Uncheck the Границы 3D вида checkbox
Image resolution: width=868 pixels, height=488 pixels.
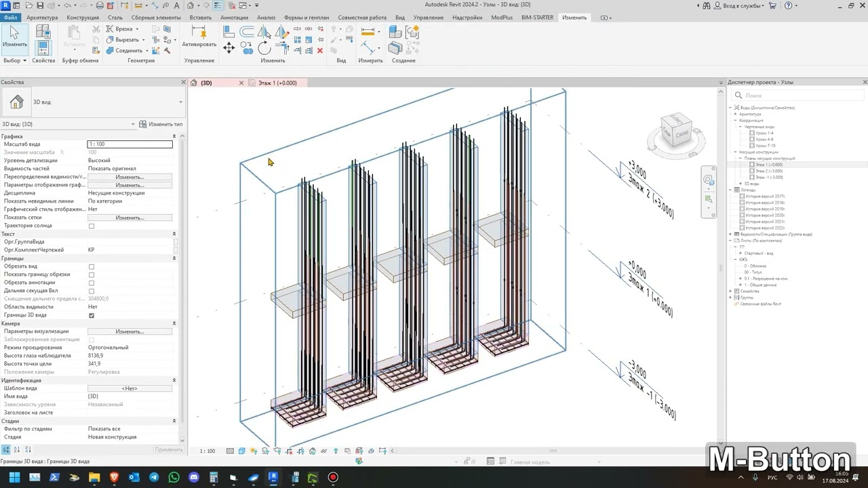coord(92,315)
